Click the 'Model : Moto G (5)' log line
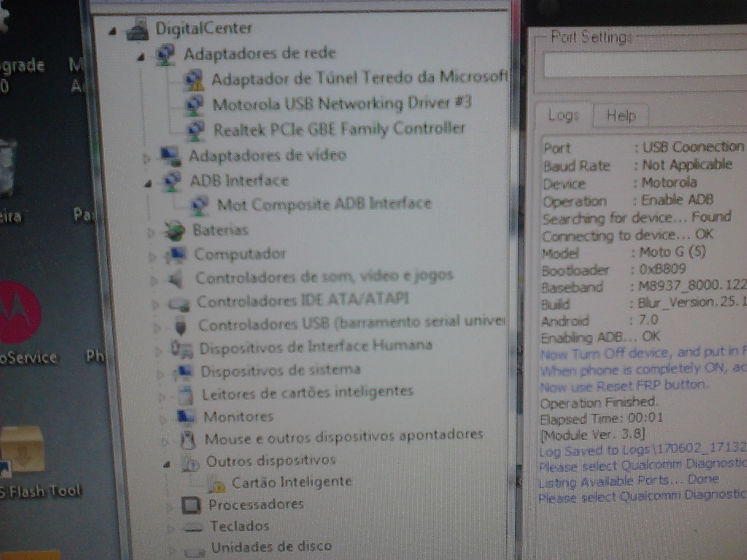 624,252
